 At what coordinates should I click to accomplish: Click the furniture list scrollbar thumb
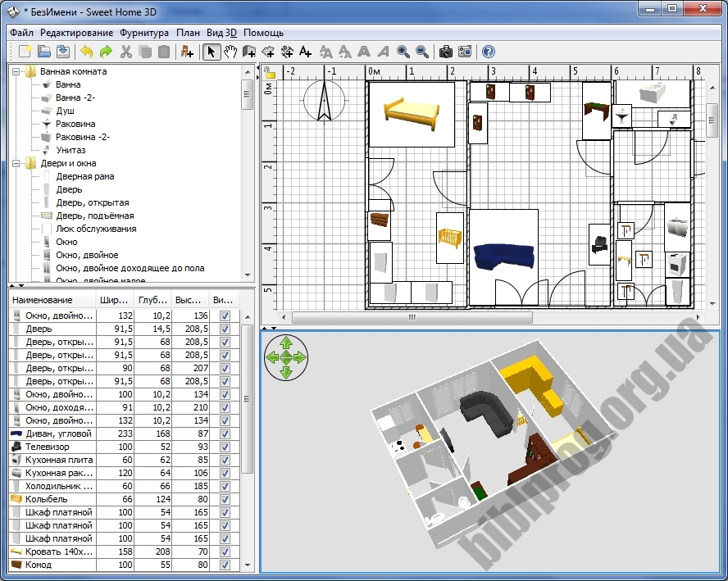[x=248, y=398]
